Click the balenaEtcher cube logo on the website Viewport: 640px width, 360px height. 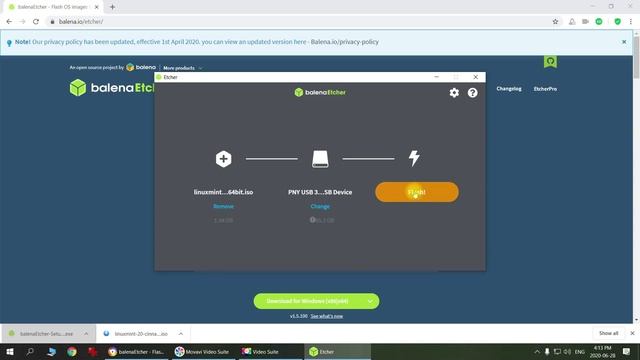78,88
